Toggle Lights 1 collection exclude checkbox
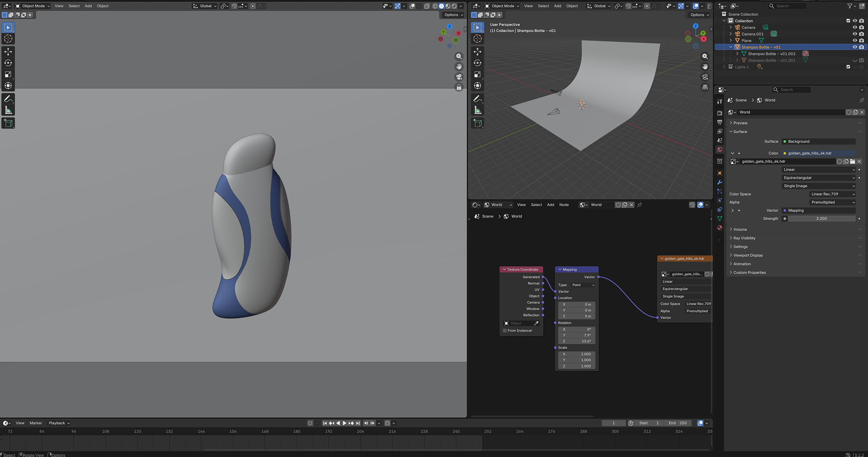This screenshot has width=868, height=457. tap(848, 67)
